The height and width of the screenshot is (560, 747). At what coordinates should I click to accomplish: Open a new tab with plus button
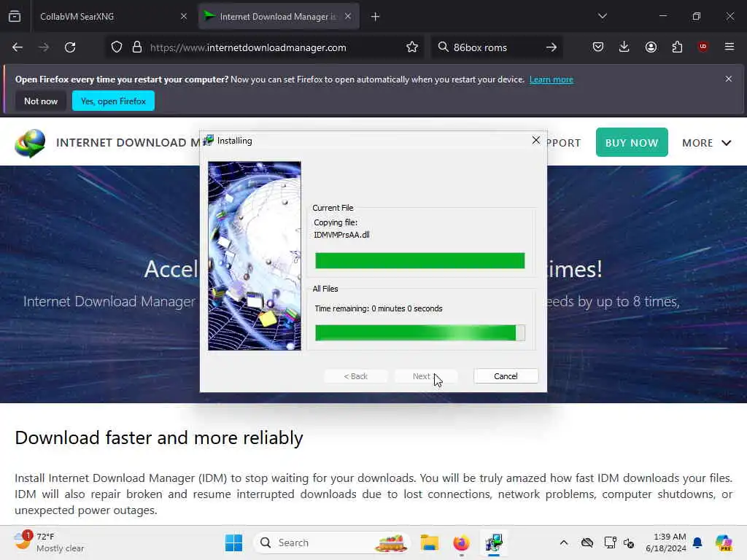[x=376, y=17]
